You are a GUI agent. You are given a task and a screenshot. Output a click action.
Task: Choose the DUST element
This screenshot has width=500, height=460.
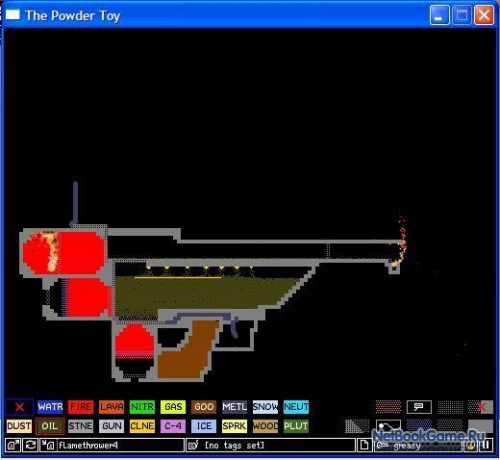pos(19,426)
